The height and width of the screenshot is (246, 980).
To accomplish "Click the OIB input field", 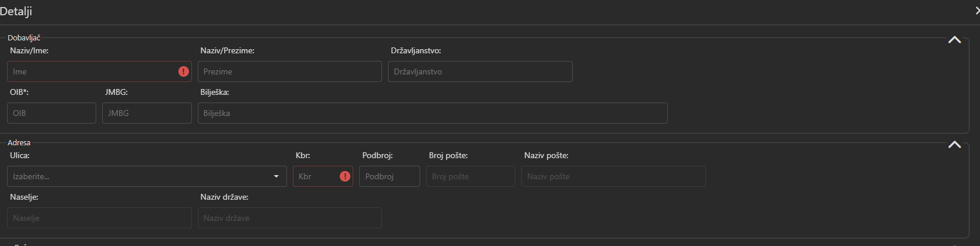I will (x=52, y=113).
